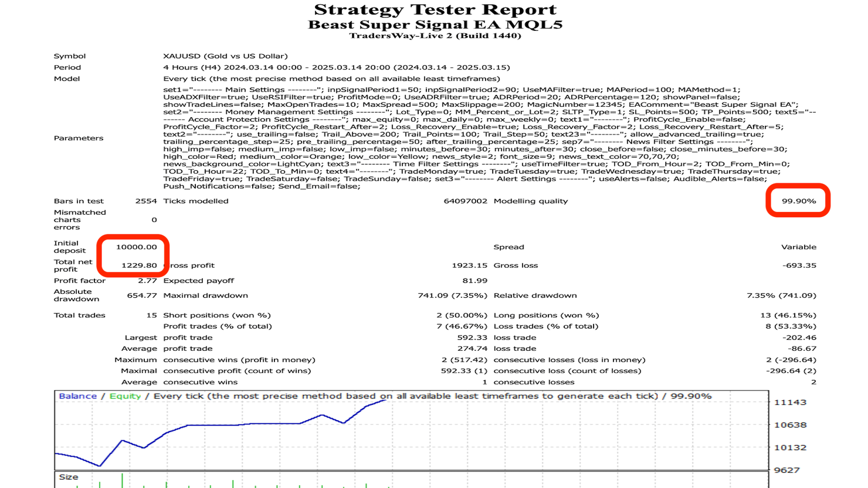Select ticks value 64097002
Screen dimensions: 868x488
(465, 201)
